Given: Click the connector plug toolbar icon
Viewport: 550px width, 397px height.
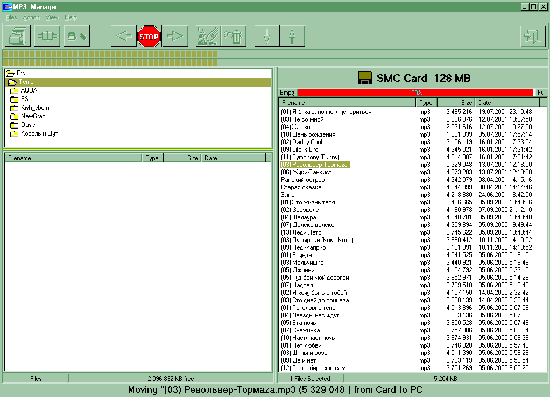Looking at the screenshot, I should click(x=47, y=36).
